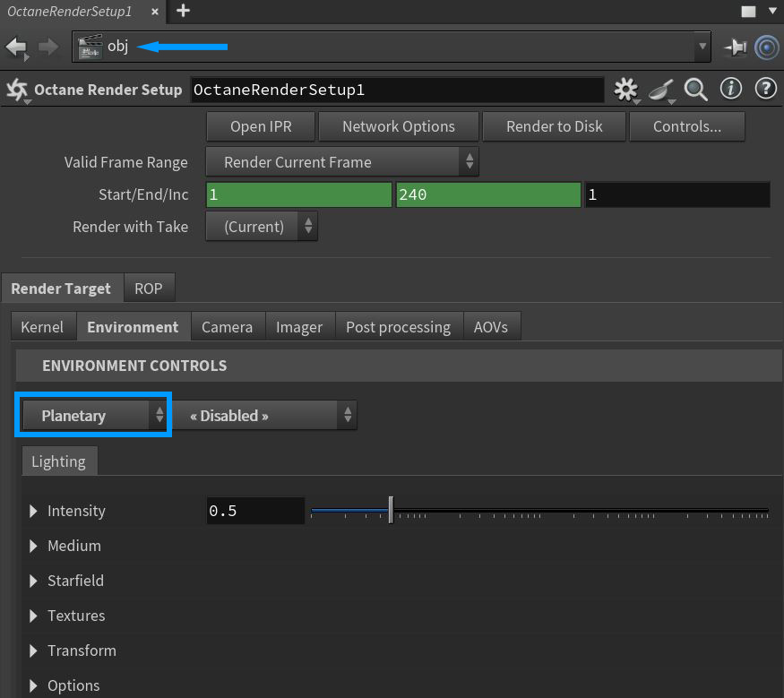Click the Open IPR button
The height and width of the screenshot is (698, 784).
pos(260,126)
